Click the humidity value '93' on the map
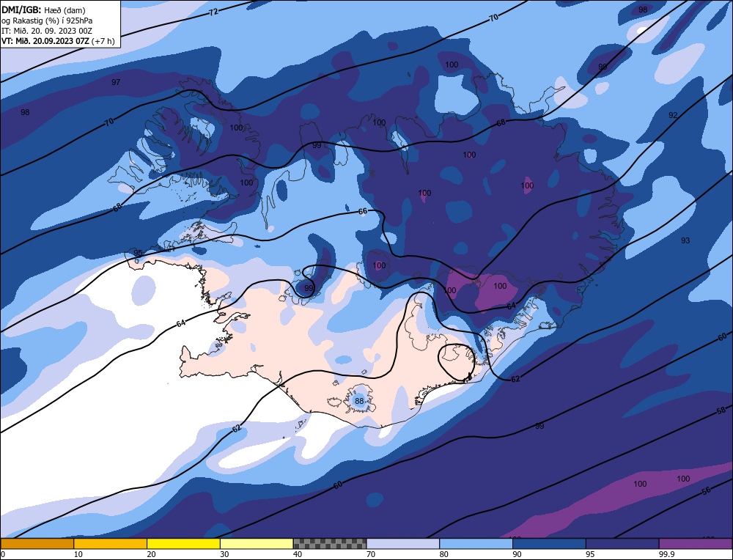Viewport: 733px width, 560px height. coord(685,240)
